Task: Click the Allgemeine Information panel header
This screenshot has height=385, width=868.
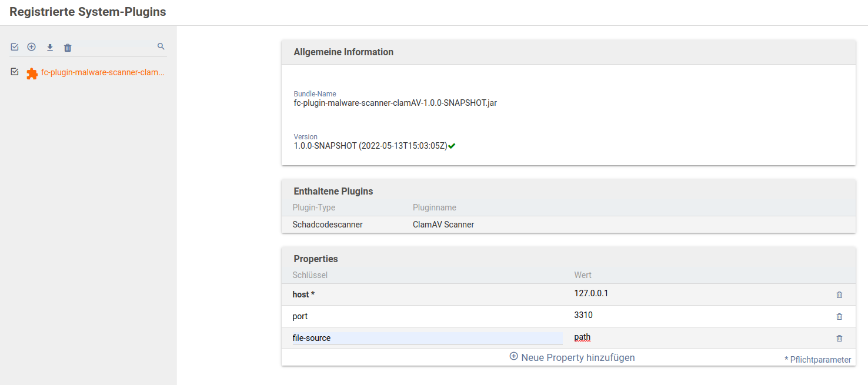Action: point(343,52)
